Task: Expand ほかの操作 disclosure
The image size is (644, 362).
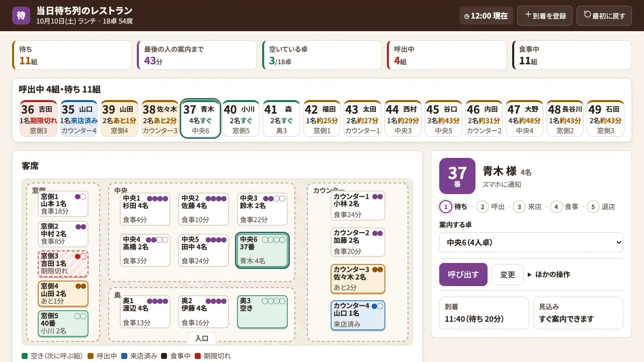Action: pyautogui.click(x=549, y=275)
